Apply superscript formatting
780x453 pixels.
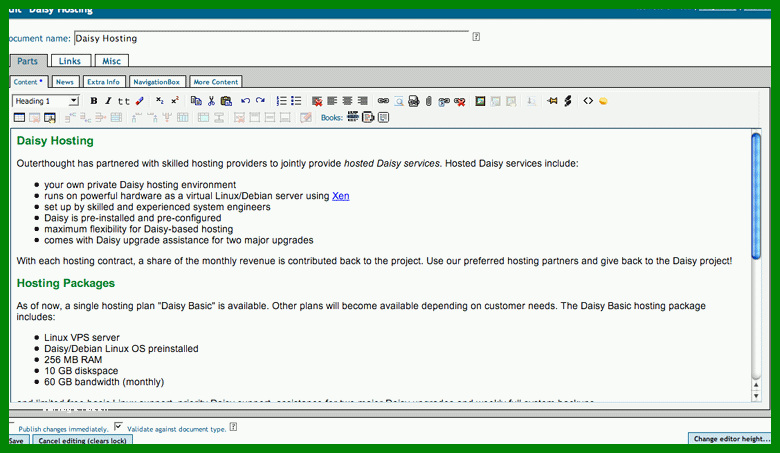[x=175, y=101]
